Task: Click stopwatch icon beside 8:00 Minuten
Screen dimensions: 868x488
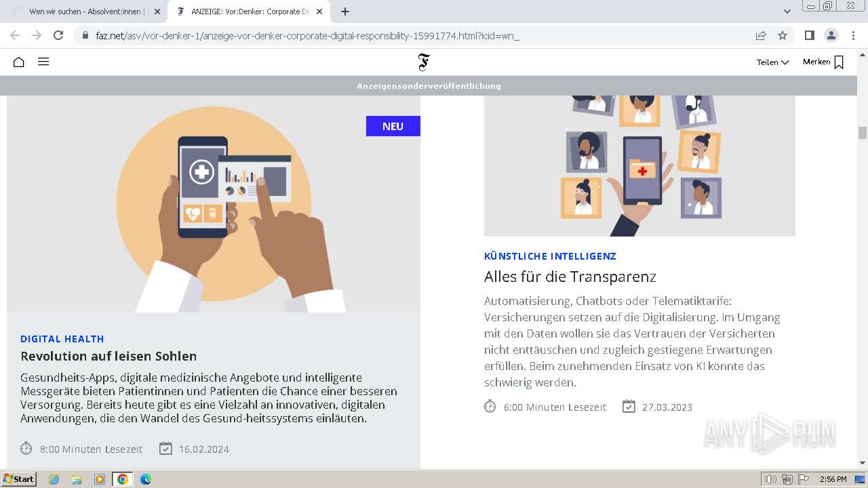Action: coord(26,448)
